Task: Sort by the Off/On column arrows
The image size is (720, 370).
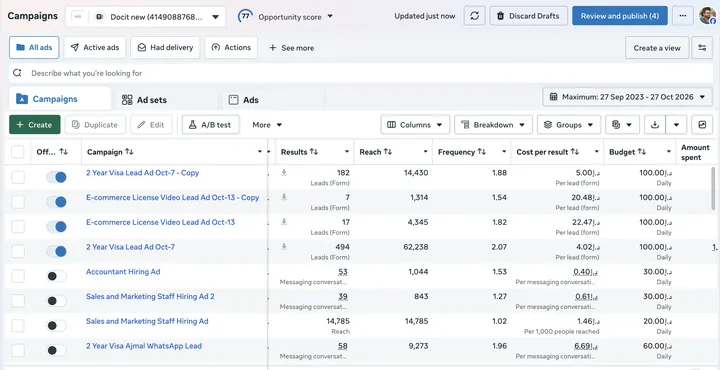Action: pos(64,152)
